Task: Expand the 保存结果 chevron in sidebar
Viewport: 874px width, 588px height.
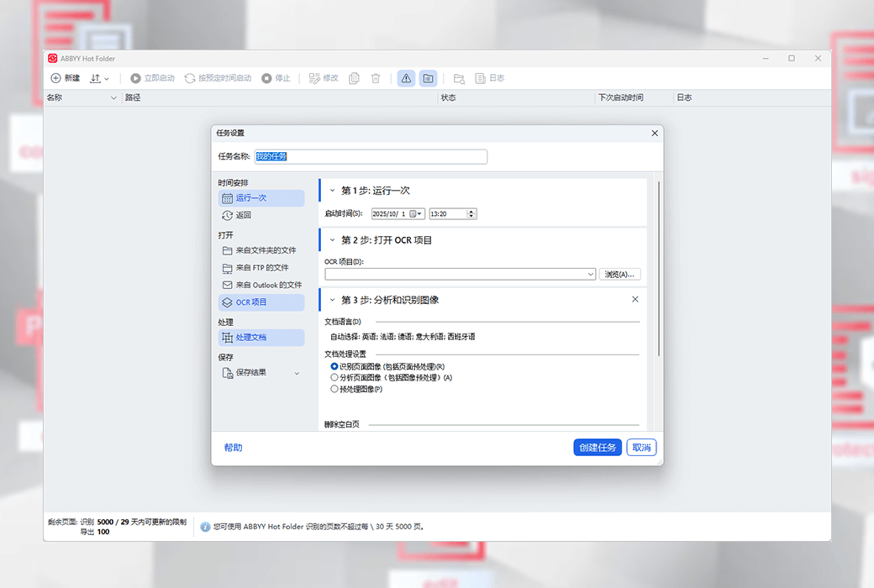Action: coord(297,373)
